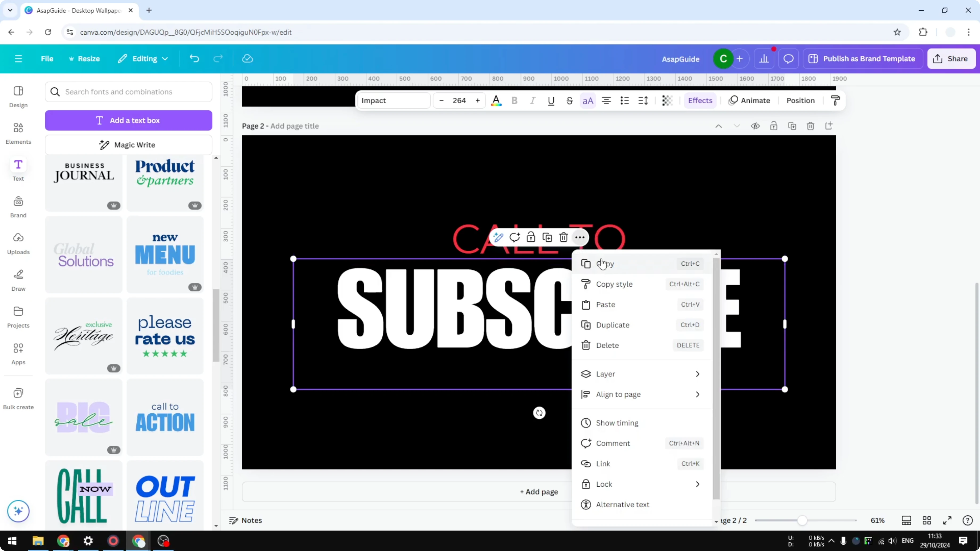Duplicate the page with the copy icon
The width and height of the screenshot is (980, 551).
[x=792, y=126]
